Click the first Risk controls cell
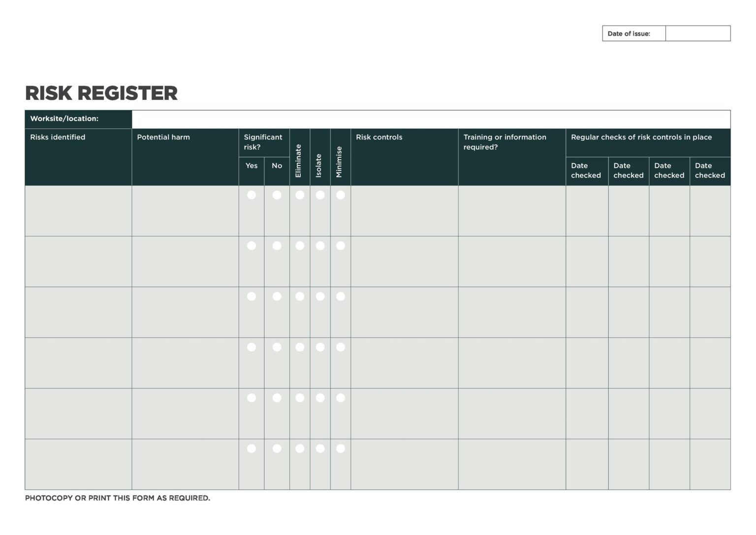This screenshot has height=535, width=756. click(404, 210)
